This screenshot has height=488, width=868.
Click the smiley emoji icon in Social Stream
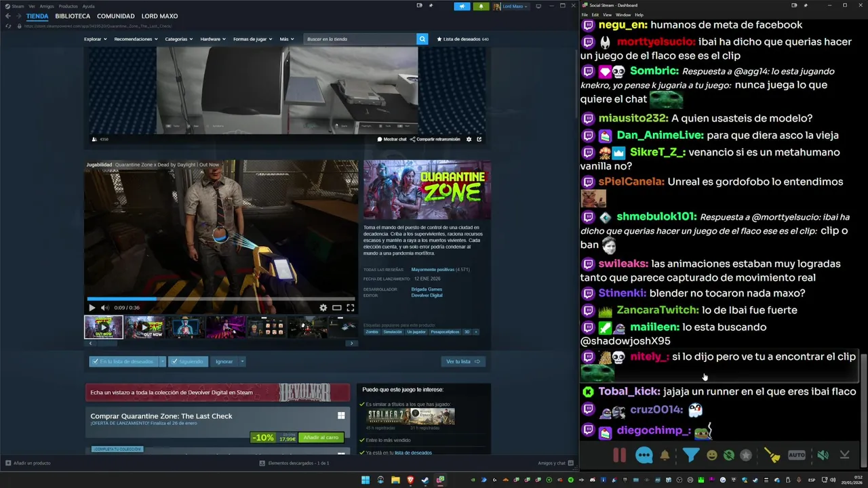711,455
